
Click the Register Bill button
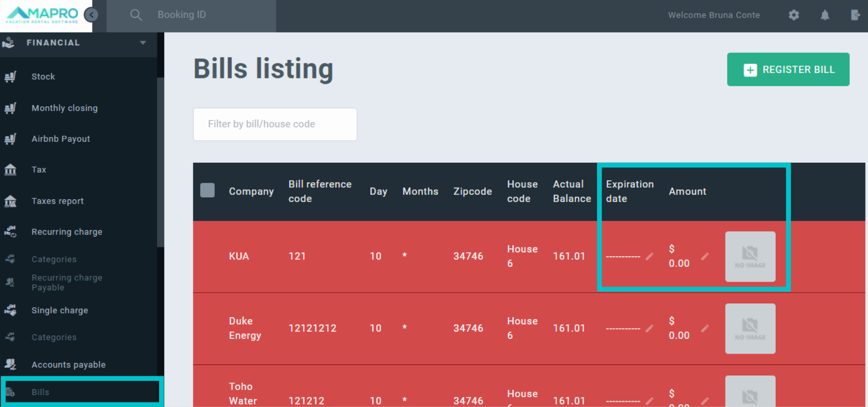[788, 70]
